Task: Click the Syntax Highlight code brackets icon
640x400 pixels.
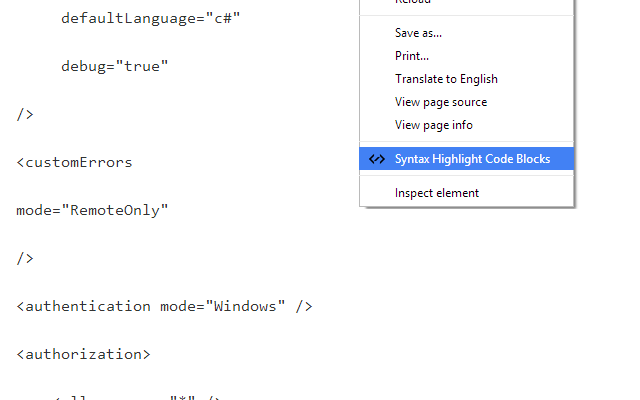Action: coord(377,159)
